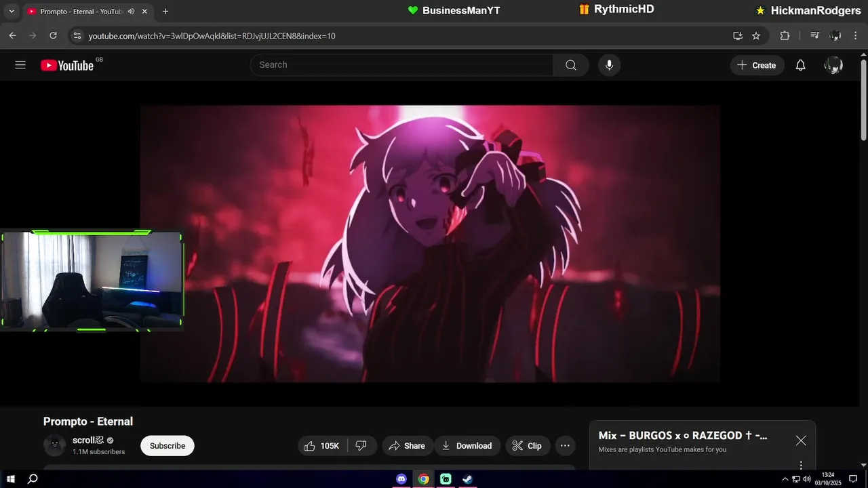
Task: Open Chrome profile avatar
Action: coord(835,36)
